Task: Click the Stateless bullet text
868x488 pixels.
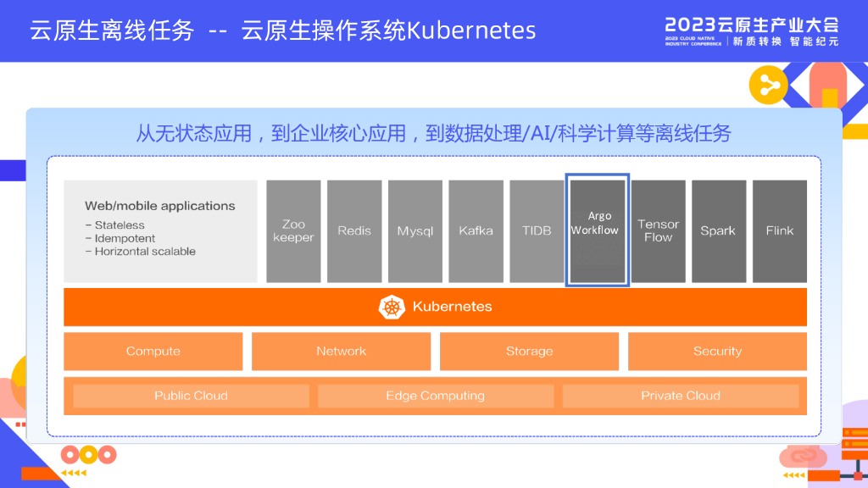Action: (120, 225)
